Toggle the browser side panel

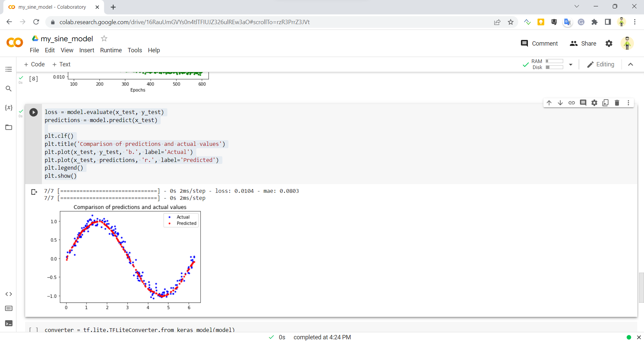[x=608, y=22]
